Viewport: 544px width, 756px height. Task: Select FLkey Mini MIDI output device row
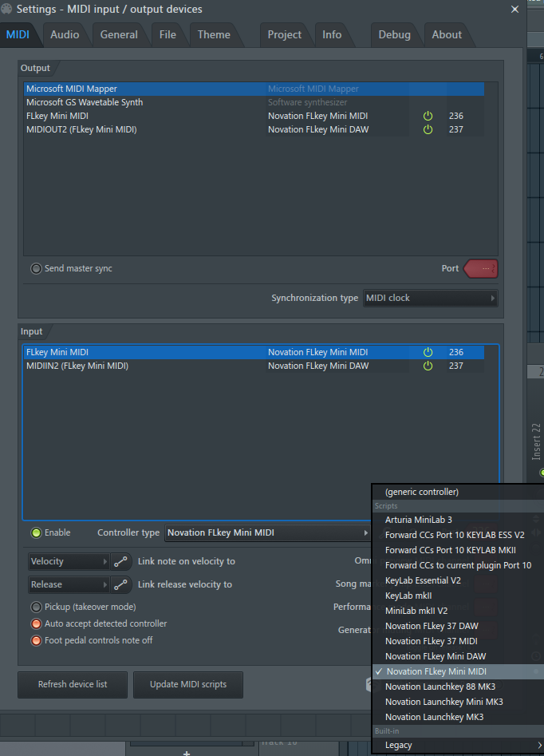pyautogui.click(x=254, y=116)
